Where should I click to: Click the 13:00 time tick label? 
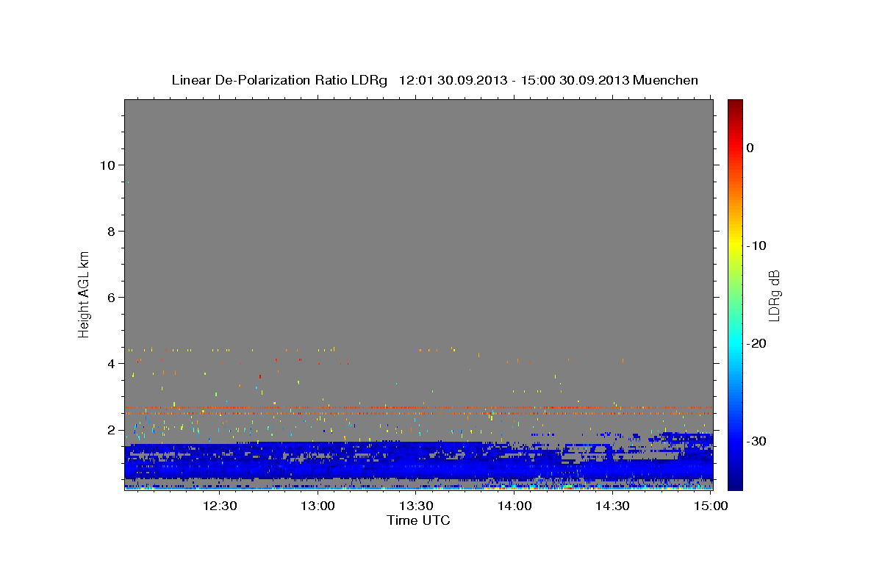click(x=318, y=506)
